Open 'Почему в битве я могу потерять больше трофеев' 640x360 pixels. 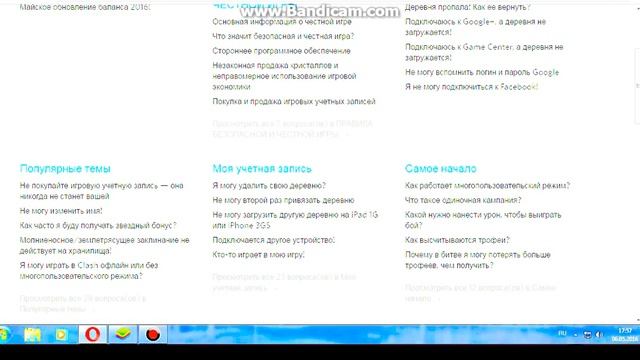point(478,260)
